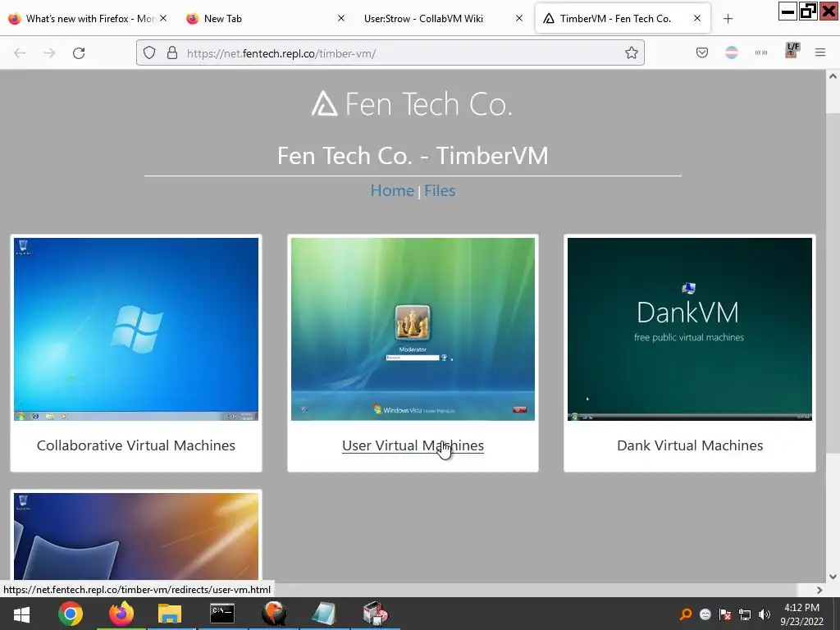
Task: Close the What's new with Firefox tab
Action: pyautogui.click(x=163, y=18)
